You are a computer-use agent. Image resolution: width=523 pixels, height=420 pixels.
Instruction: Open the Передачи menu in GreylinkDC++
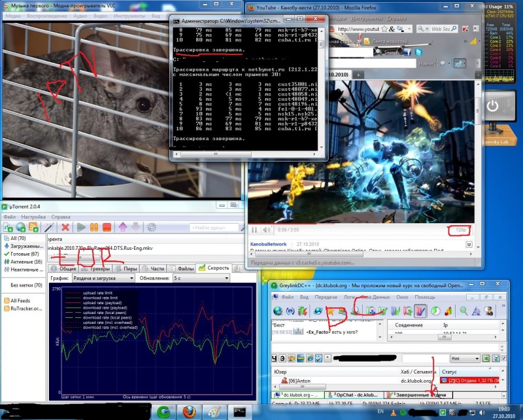pos(326,297)
